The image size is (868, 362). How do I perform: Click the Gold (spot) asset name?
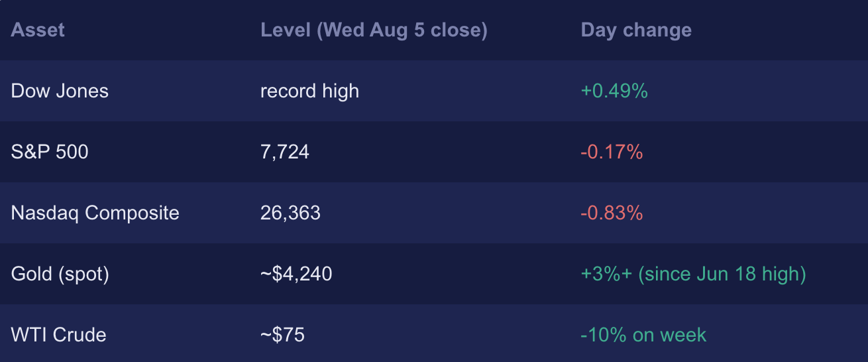(60, 274)
